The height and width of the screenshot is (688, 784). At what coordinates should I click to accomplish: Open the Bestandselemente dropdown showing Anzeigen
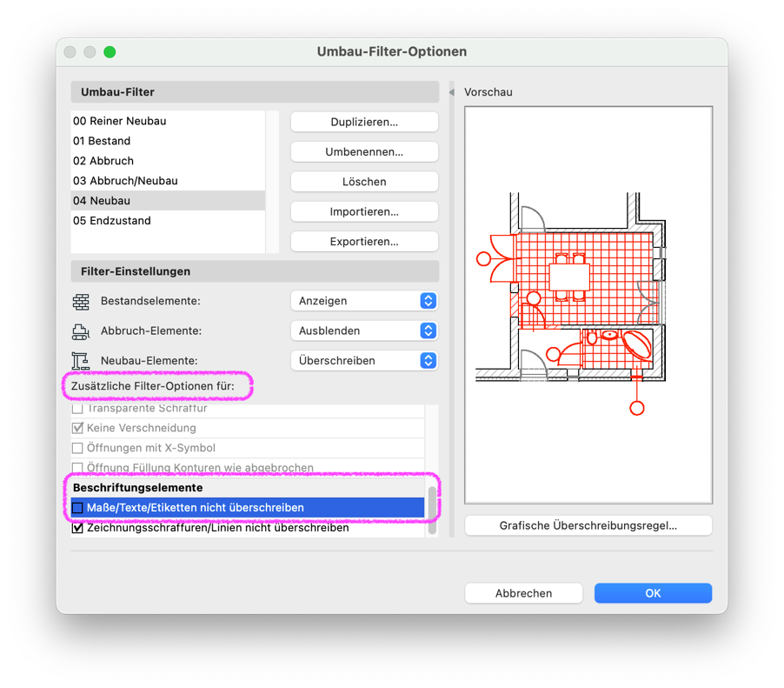(x=364, y=301)
